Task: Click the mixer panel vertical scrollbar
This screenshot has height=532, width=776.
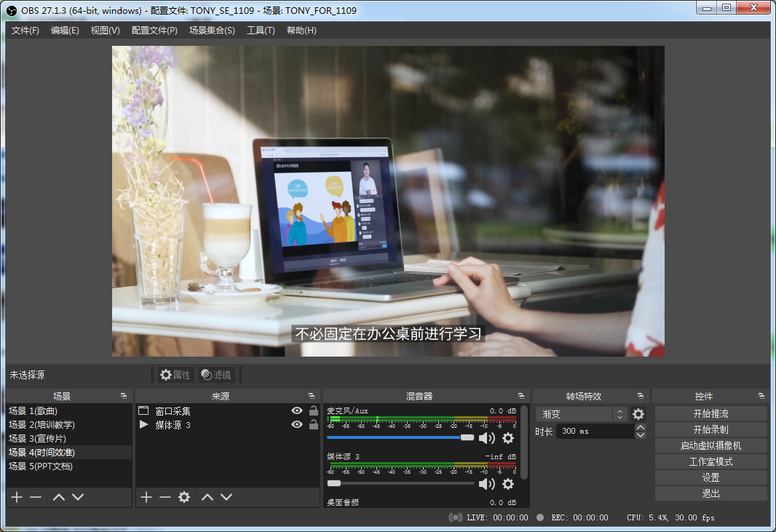Action: [524, 443]
